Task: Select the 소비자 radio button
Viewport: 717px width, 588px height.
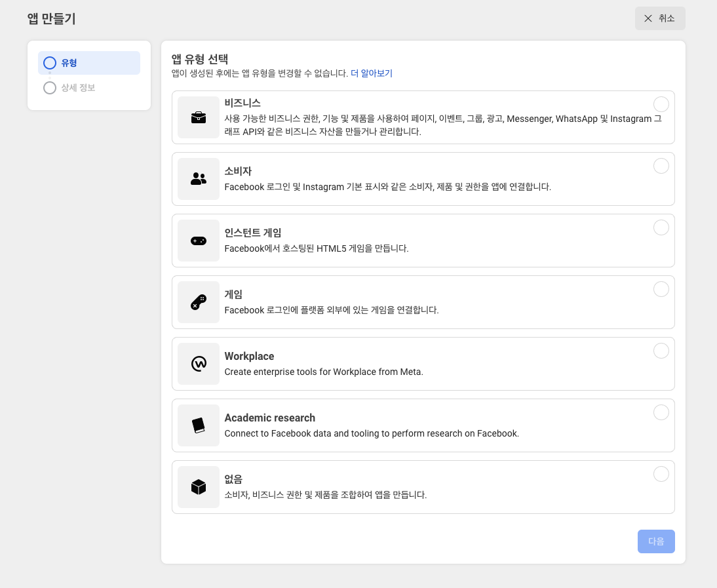Action: point(661,166)
